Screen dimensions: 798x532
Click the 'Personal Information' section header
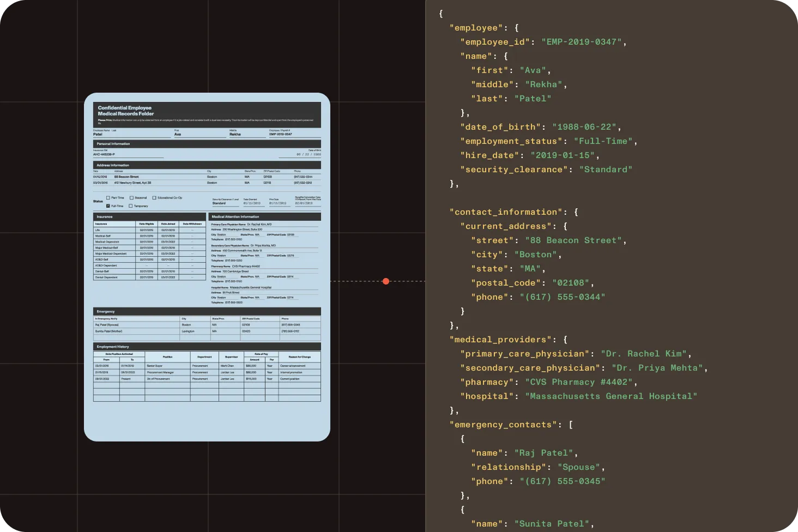pos(207,144)
